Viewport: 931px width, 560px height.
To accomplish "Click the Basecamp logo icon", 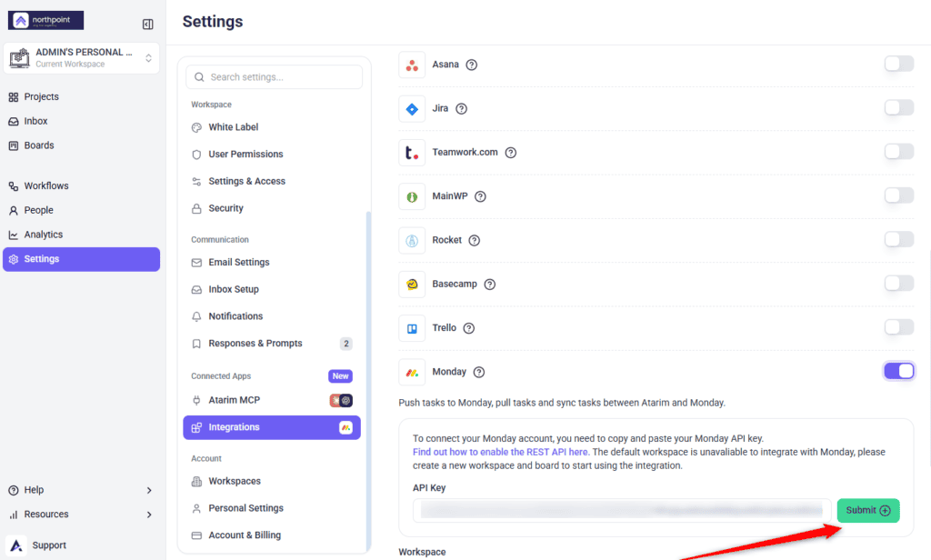I will [x=412, y=285].
